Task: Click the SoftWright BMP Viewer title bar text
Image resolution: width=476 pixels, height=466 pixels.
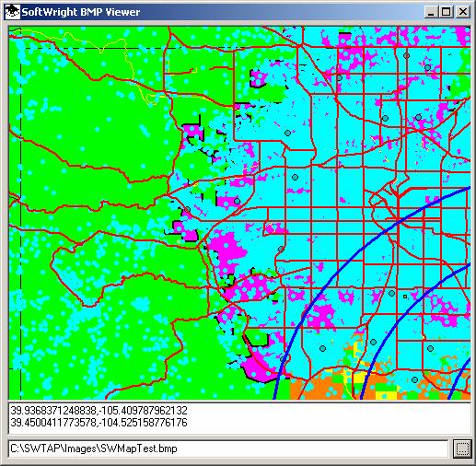Action: tap(81, 12)
